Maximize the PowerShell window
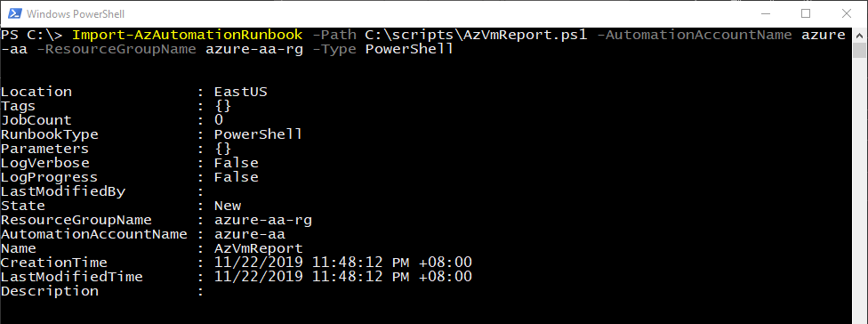This screenshot has height=324, width=868. (806, 13)
